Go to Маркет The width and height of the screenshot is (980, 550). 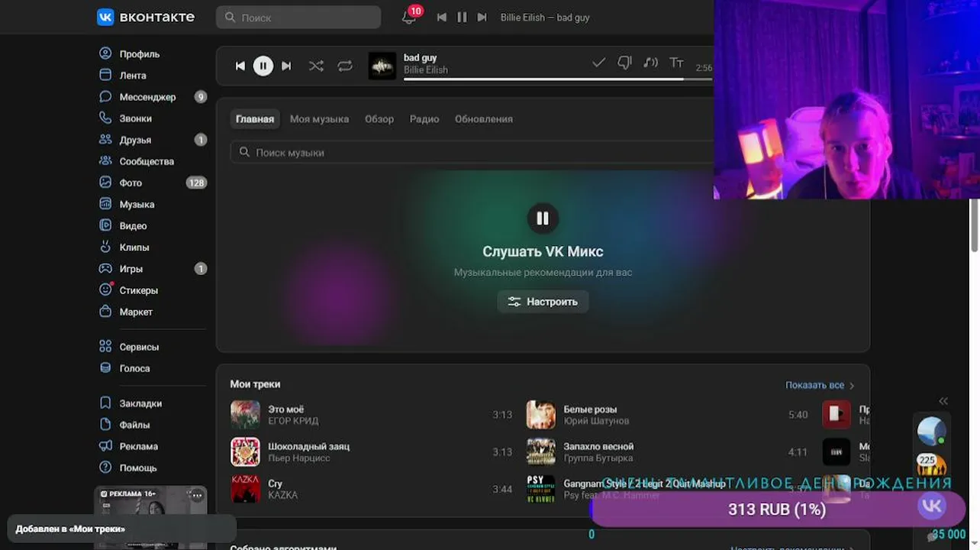click(x=136, y=312)
